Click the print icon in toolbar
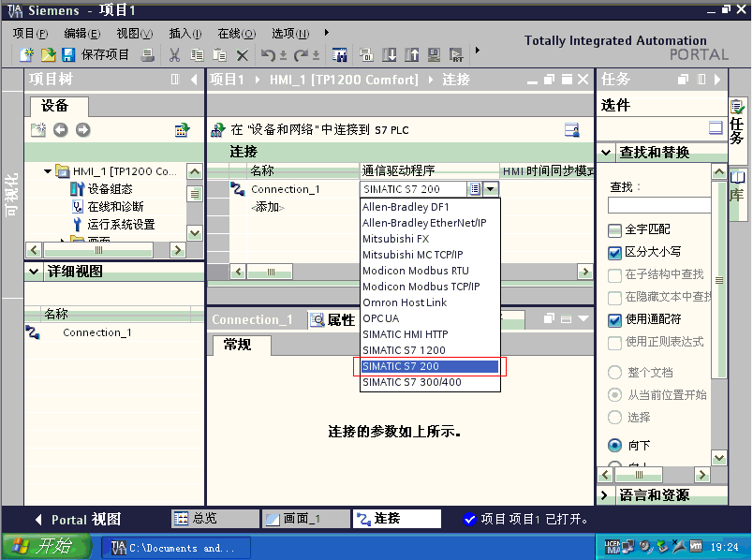 (x=147, y=55)
